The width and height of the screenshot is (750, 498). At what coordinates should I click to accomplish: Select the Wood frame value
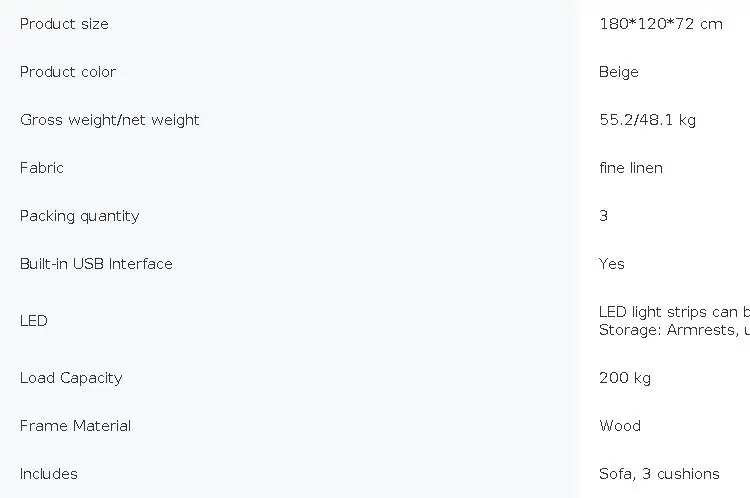619,426
